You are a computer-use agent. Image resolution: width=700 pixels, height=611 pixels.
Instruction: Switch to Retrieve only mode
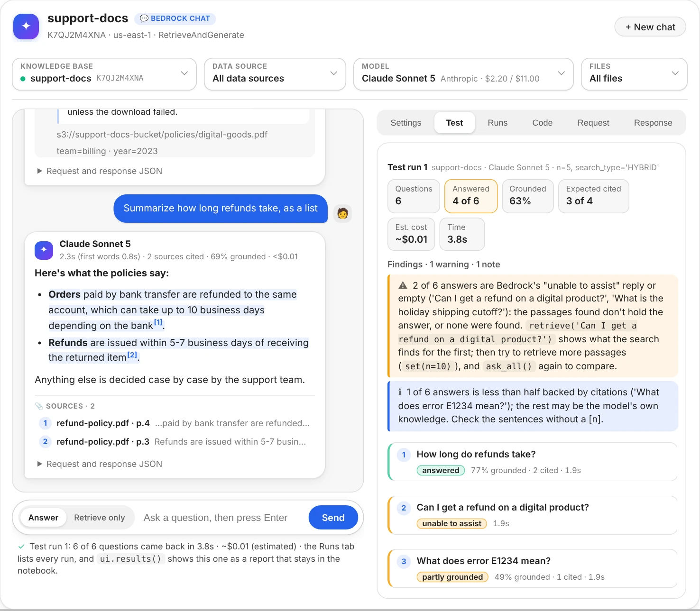[100, 518]
